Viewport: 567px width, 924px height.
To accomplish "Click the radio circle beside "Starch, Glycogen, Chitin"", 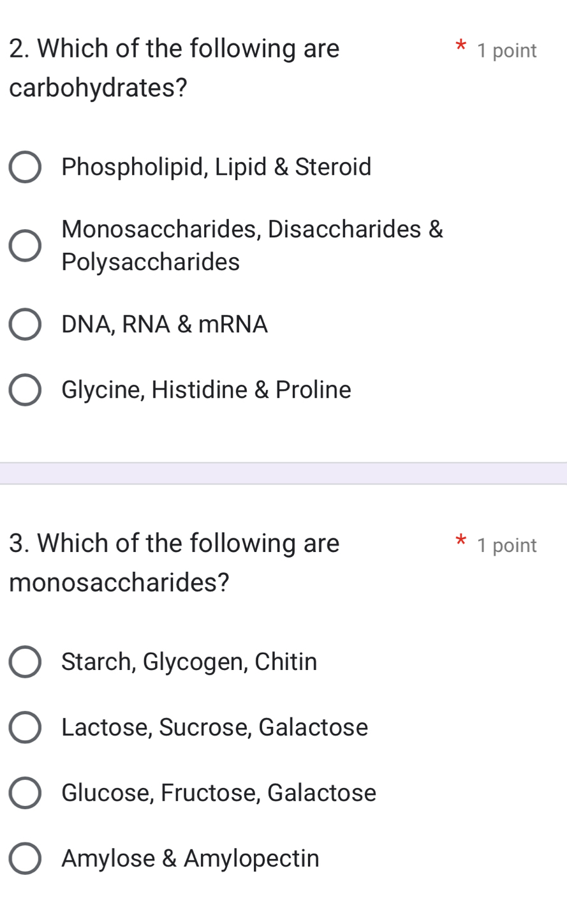I will coord(25,662).
